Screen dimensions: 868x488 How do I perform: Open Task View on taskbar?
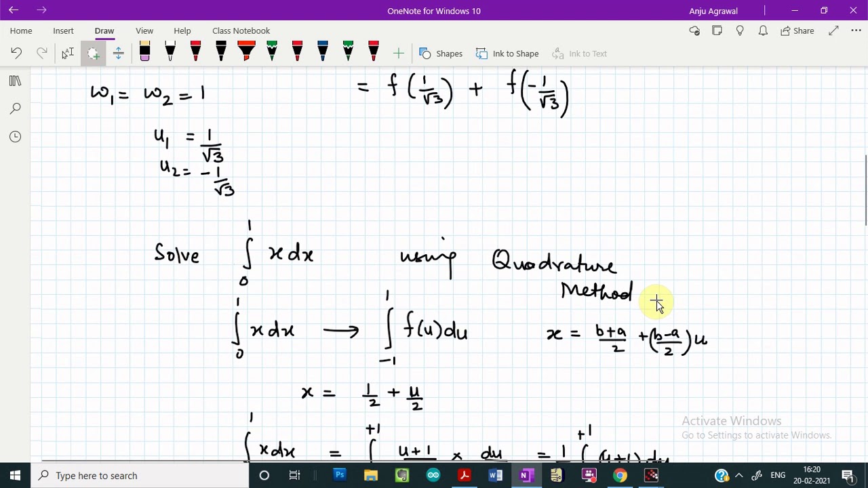coord(294,475)
